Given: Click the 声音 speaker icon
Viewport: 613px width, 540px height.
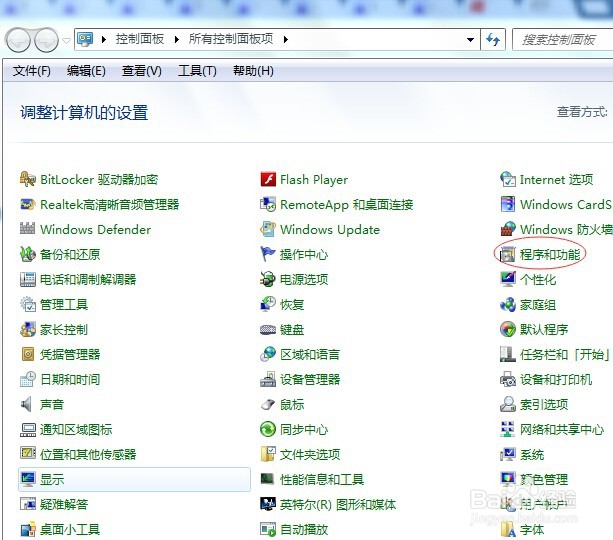Looking at the screenshot, I should [x=26, y=404].
